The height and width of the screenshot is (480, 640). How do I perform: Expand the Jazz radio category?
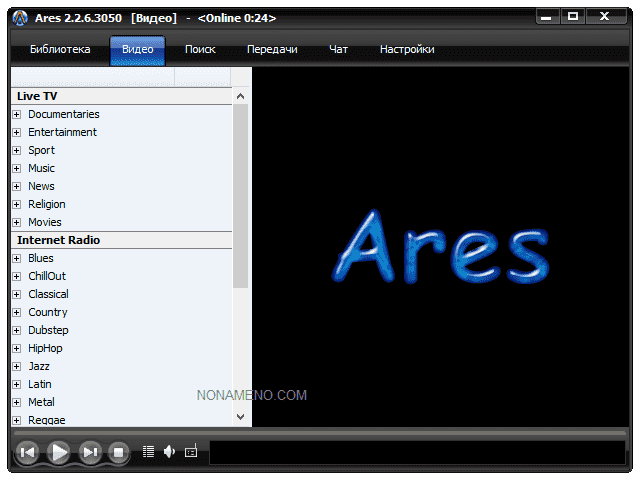[17, 367]
